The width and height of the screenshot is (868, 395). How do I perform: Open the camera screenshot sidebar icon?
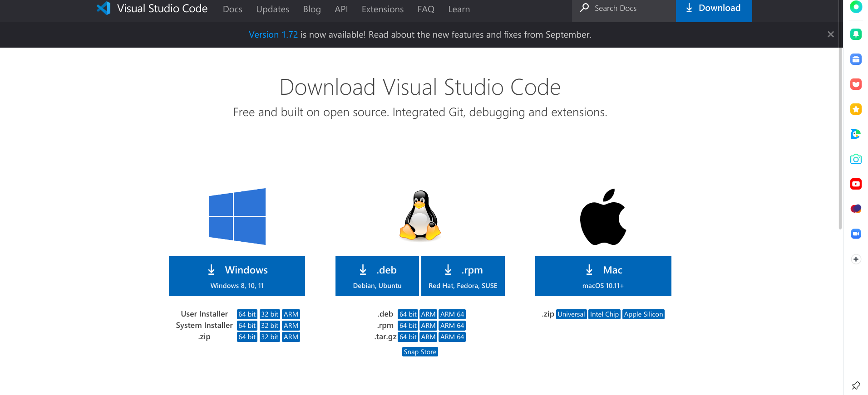click(856, 159)
